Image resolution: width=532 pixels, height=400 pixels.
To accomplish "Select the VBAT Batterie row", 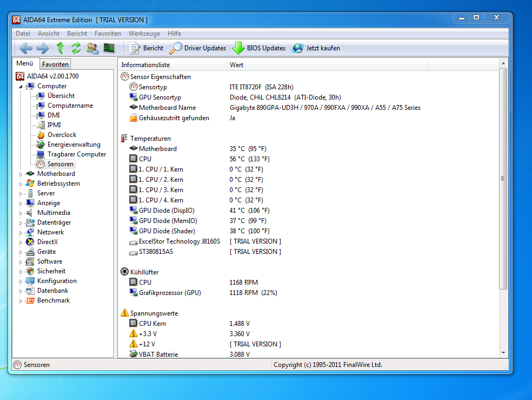I will 309,354.
